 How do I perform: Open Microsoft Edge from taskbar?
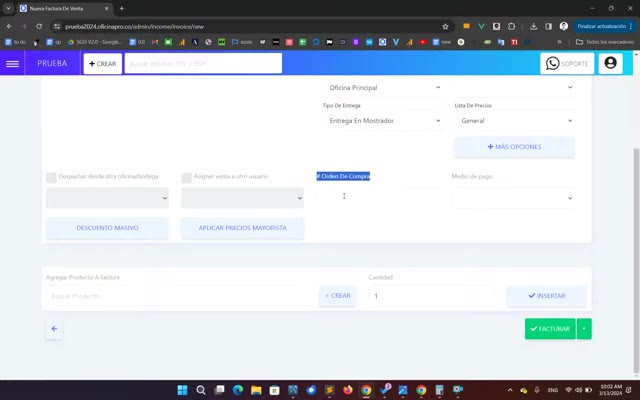point(238,390)
